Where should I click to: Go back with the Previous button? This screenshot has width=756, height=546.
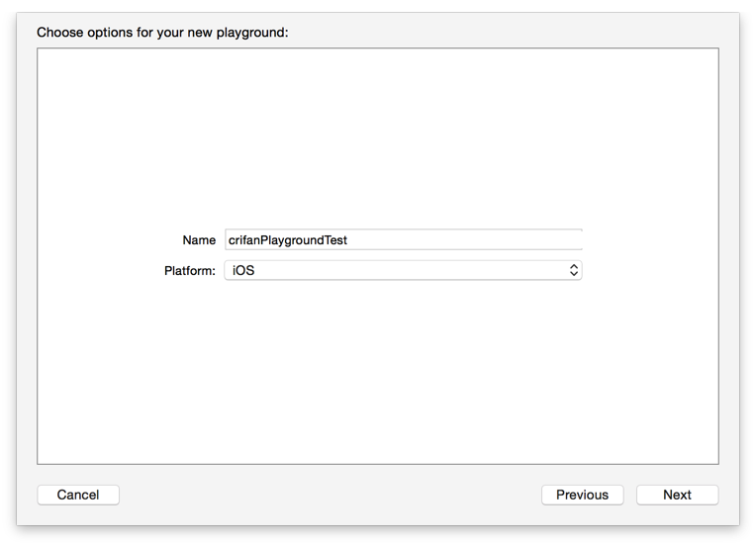click(582, 495)
